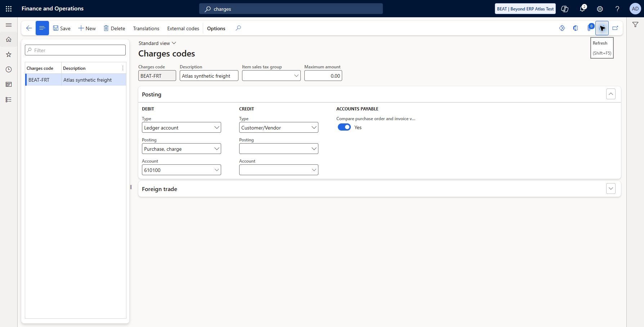
Task: Expand the navigation pane hamburger icon
Action: [9, 25]
